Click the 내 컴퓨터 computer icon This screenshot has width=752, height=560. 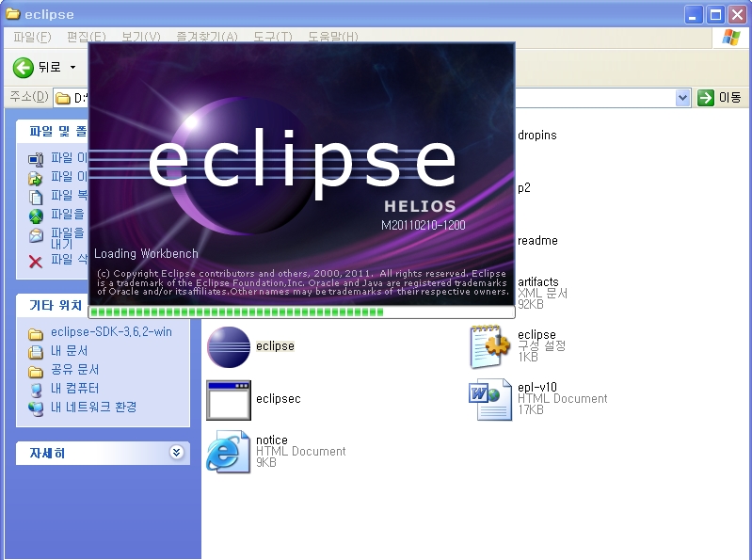point(36,390)
